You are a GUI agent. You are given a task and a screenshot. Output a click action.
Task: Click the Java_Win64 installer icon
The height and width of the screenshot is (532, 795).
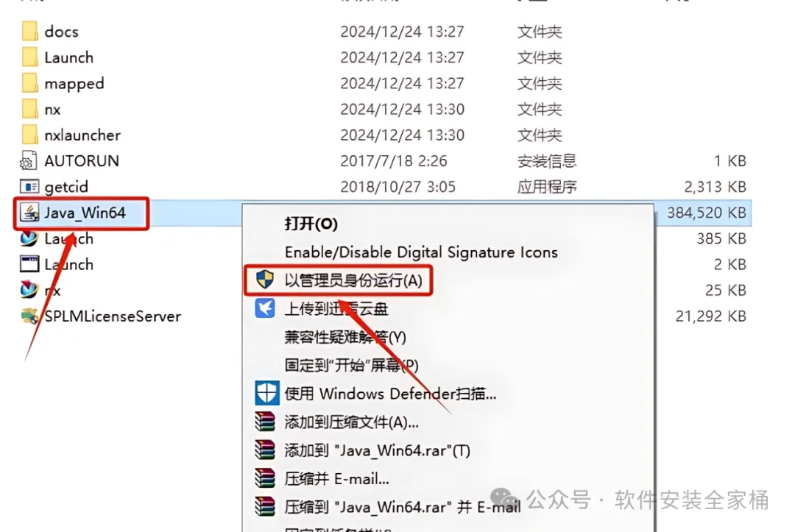29,213
